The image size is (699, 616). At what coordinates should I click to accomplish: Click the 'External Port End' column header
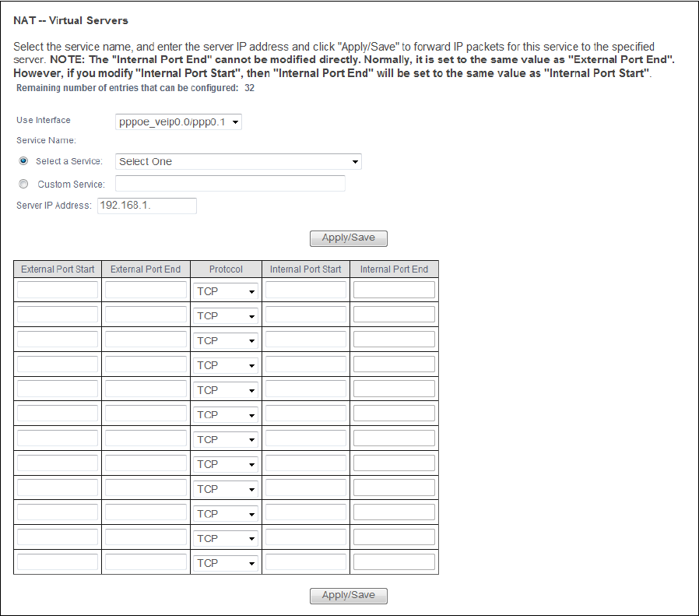(x=146, y=269)
